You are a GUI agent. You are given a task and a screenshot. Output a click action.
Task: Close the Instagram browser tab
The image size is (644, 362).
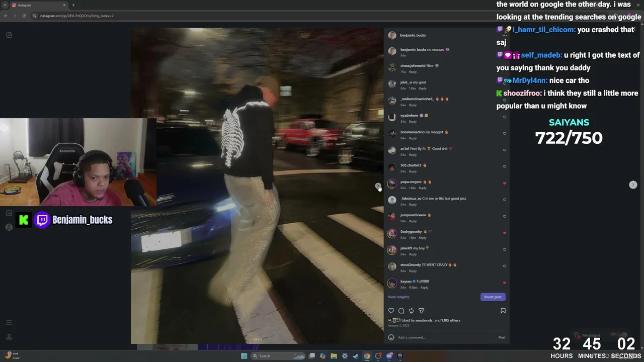[x=64, y=5]
